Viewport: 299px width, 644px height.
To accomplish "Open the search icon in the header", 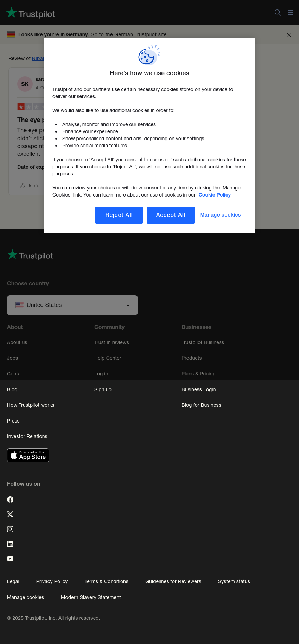I will [278, 13].
